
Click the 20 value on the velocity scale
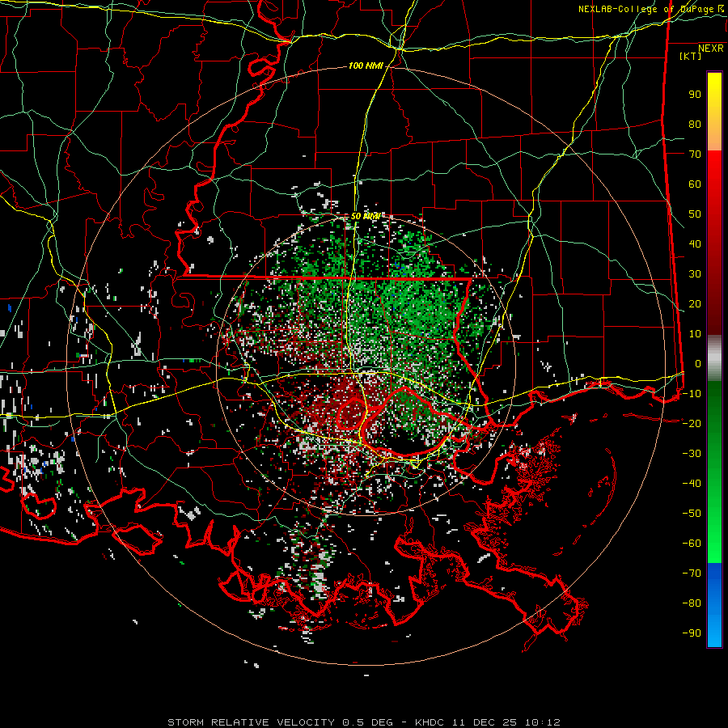pyautogui.click(x=695, y=304)
